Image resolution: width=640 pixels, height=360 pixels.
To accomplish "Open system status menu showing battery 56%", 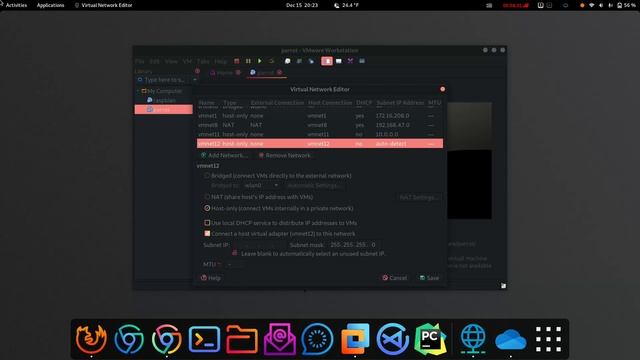I will click(x=608, y=5).
